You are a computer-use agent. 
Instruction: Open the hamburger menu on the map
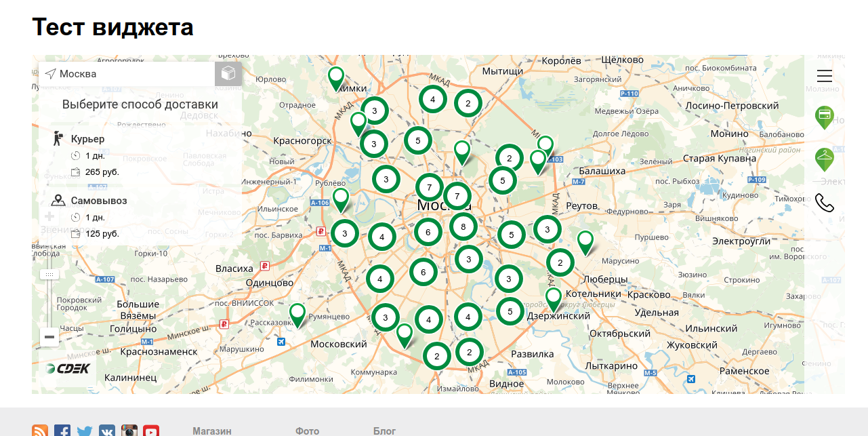coord(825,76)
